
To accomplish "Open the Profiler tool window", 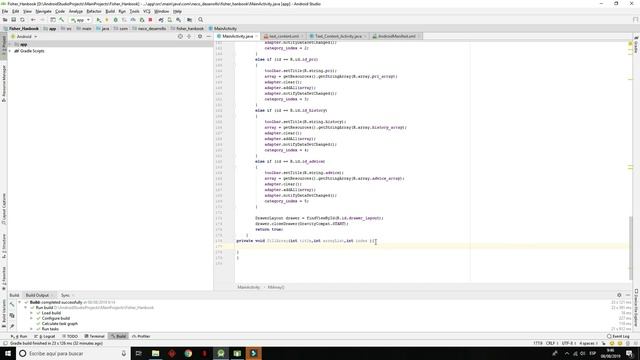I will (x=141, y=336).
